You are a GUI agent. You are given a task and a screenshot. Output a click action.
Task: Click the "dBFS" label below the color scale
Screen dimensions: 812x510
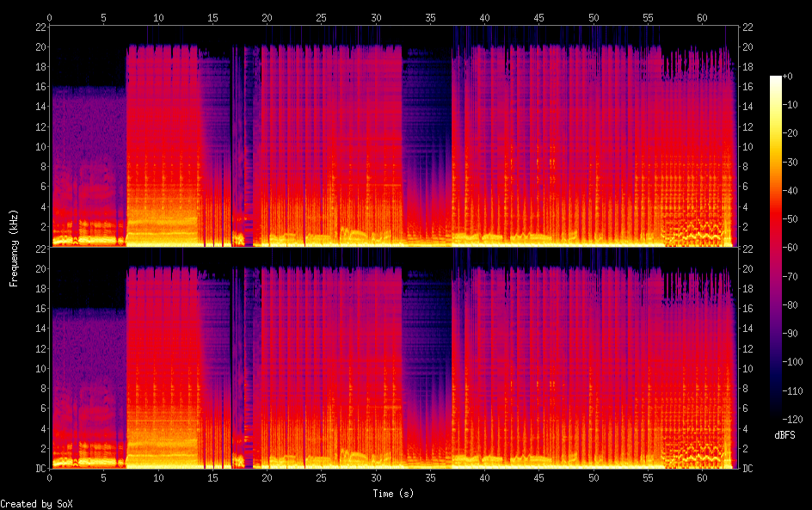point(784,436)
